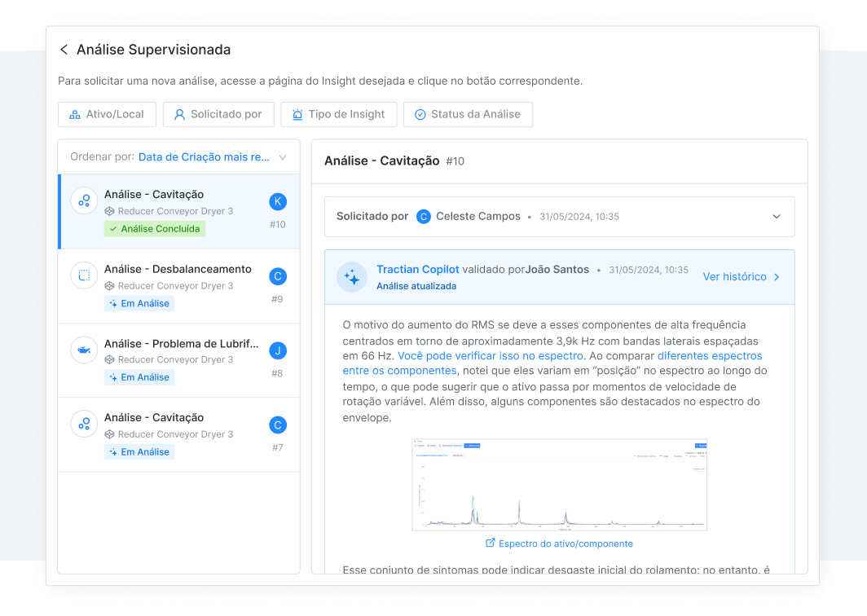Screen dimensions: 867x616
Task: Click the Desbalanceamento analysis icon
Action: click(84, 275)
